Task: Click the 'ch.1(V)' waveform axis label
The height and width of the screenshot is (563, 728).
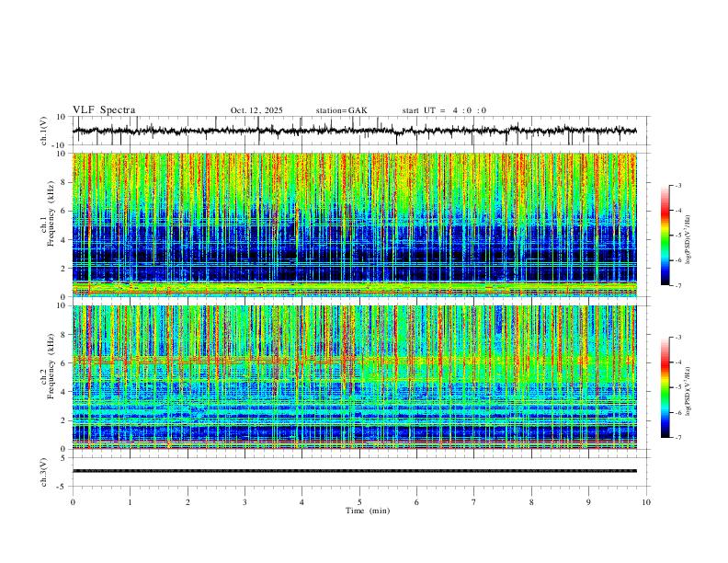Action: click(x=44, y=131)
